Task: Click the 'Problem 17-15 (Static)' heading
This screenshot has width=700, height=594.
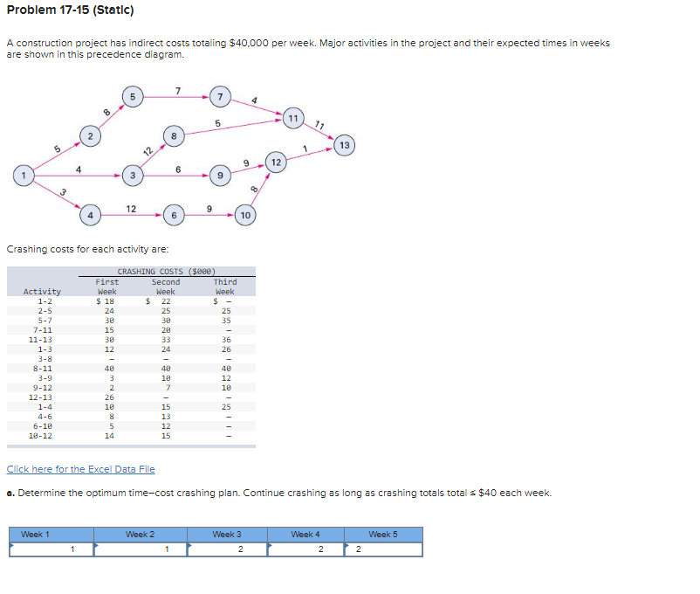Action: (71, 10)
